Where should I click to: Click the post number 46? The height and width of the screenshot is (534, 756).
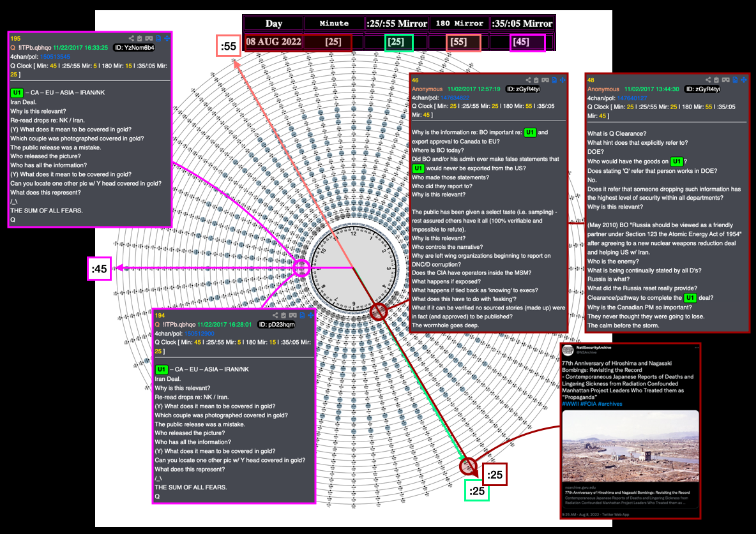coord(414,80)
